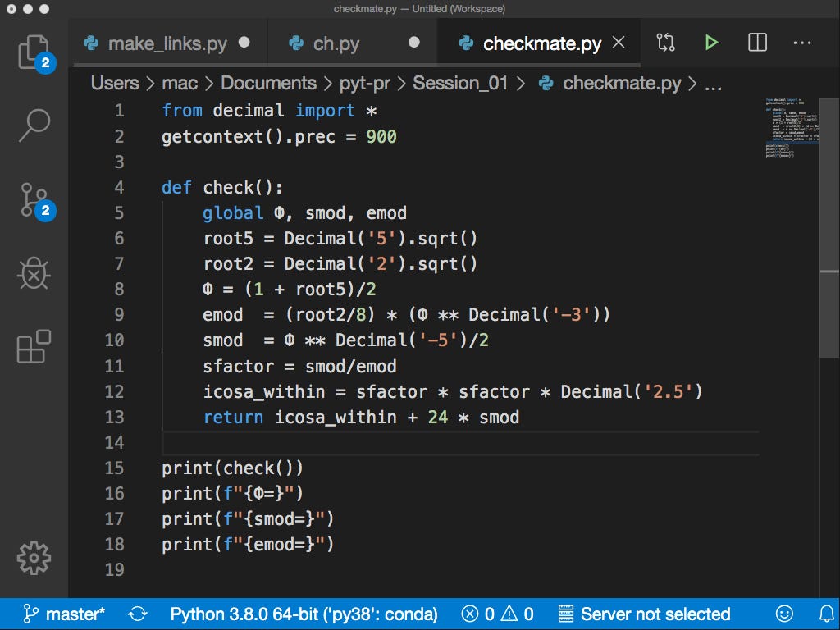840x630 pixels.
Task: Open the More Actions ellipsis menu
Action: click(x=802, y=43)
